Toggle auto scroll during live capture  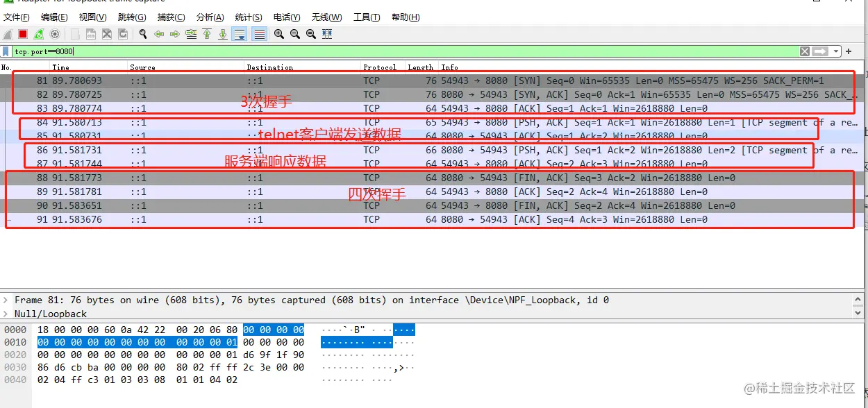(240, 34)
